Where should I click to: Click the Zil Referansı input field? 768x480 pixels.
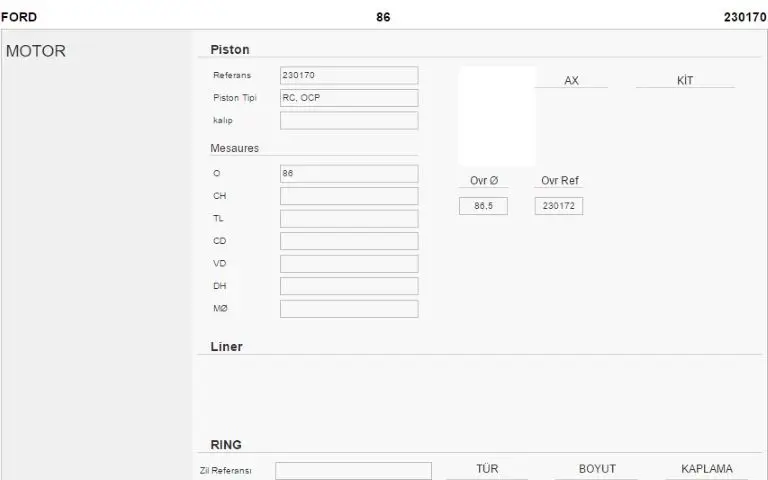[353, 471]
